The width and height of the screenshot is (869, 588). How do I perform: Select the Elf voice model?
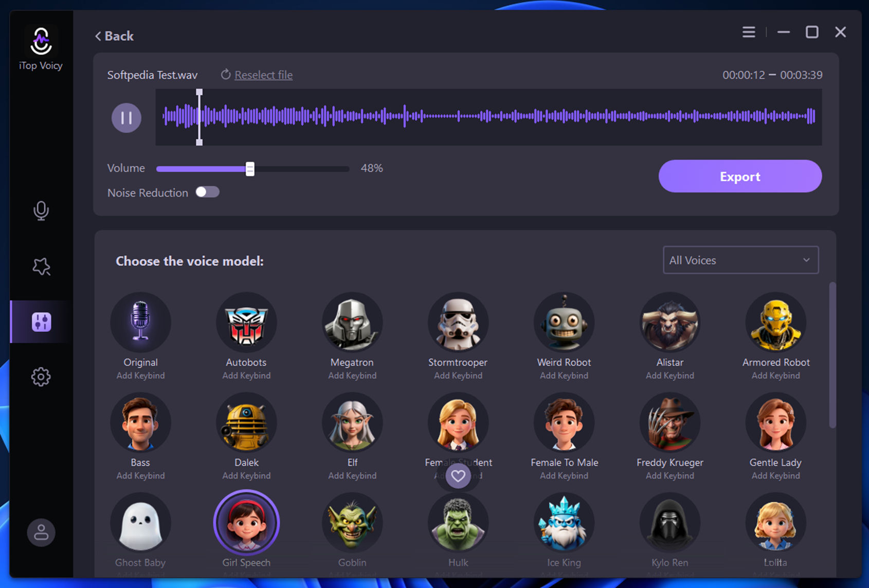(352, 422)
